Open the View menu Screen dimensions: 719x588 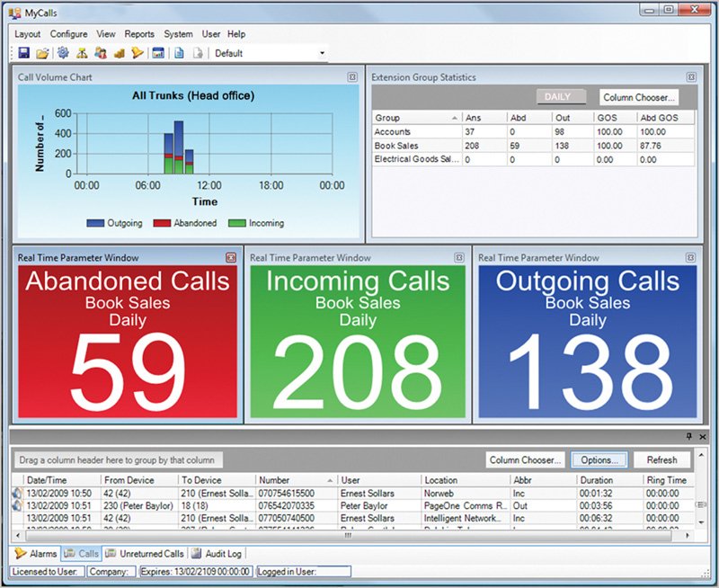(x=106, y=34)
